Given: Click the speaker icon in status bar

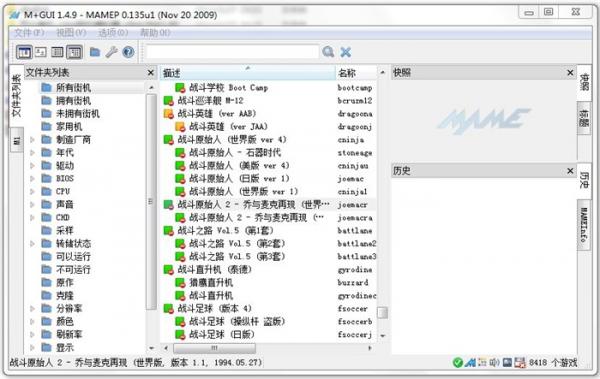Looking at the screenshot, I should [495, 362].
